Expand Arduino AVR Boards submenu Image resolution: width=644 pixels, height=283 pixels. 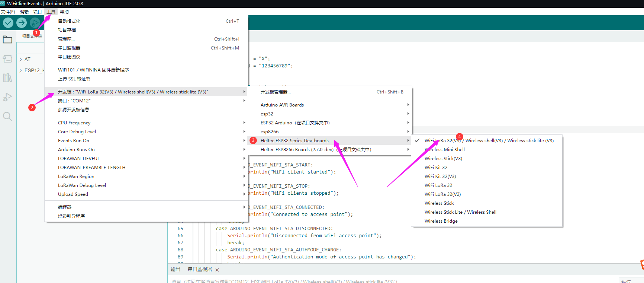coord(330,105)
